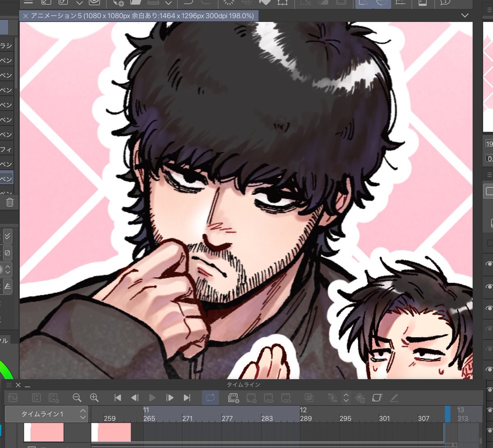
Task: Close the アニメーション5 document tab
Action: (x=25, y=16)
